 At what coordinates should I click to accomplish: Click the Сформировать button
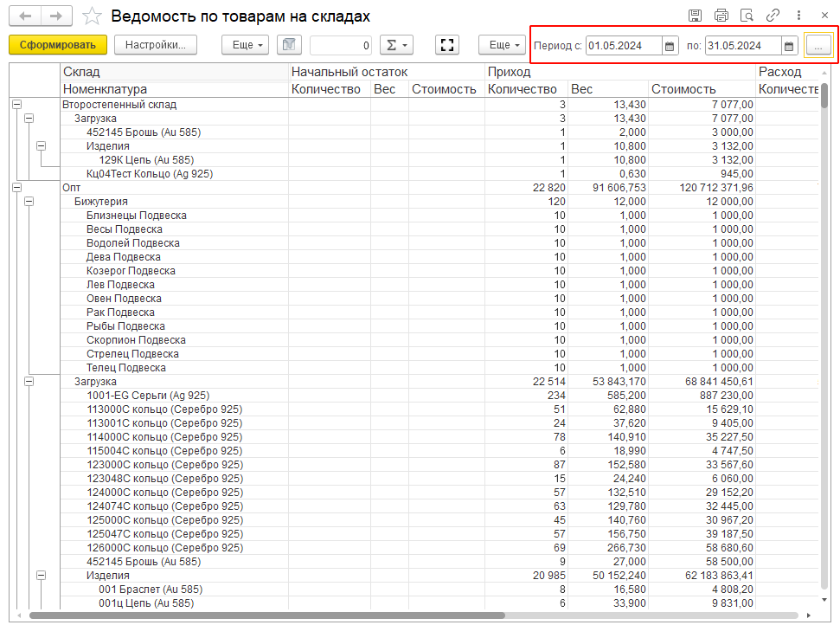click(x=58, y=45)
